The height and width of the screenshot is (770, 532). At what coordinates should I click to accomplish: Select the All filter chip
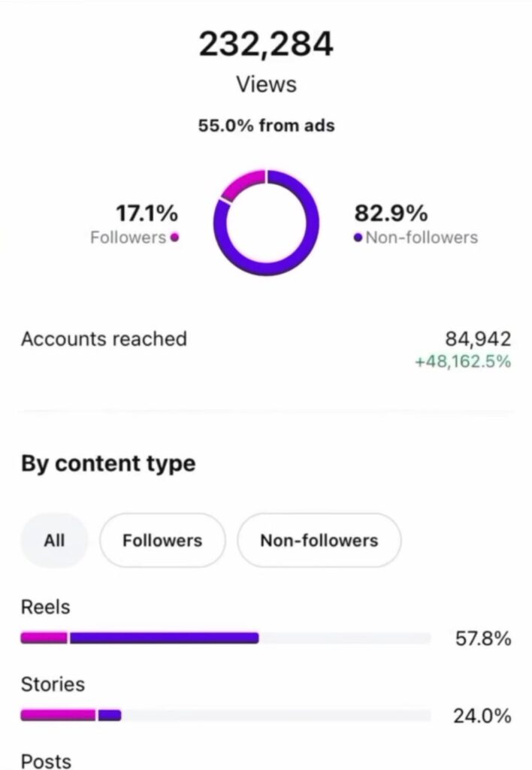point(54,540)
